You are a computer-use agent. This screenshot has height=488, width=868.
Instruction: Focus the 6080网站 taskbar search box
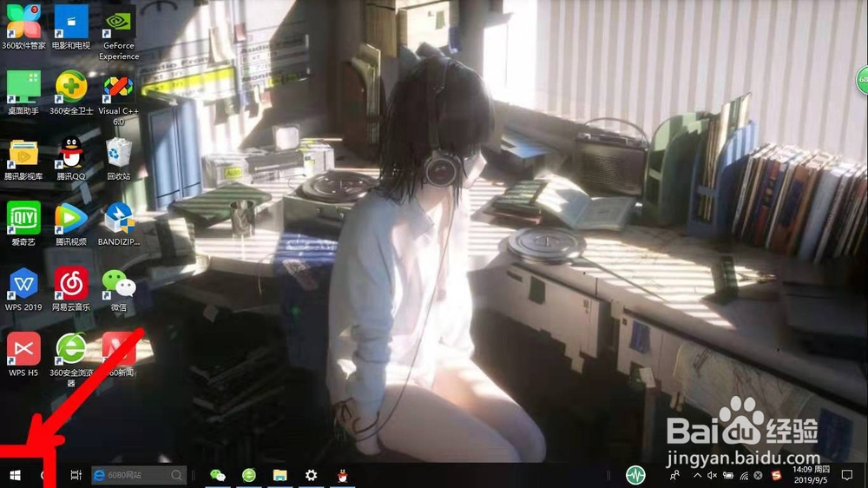(x=138, y=475)
